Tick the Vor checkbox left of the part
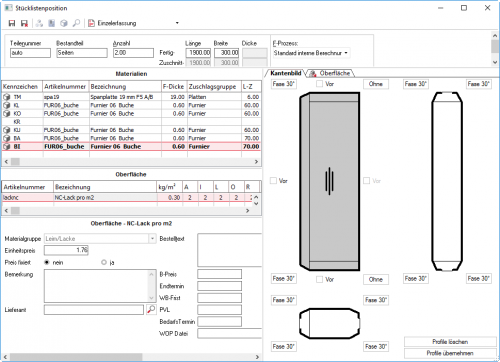 pos(273,181)
